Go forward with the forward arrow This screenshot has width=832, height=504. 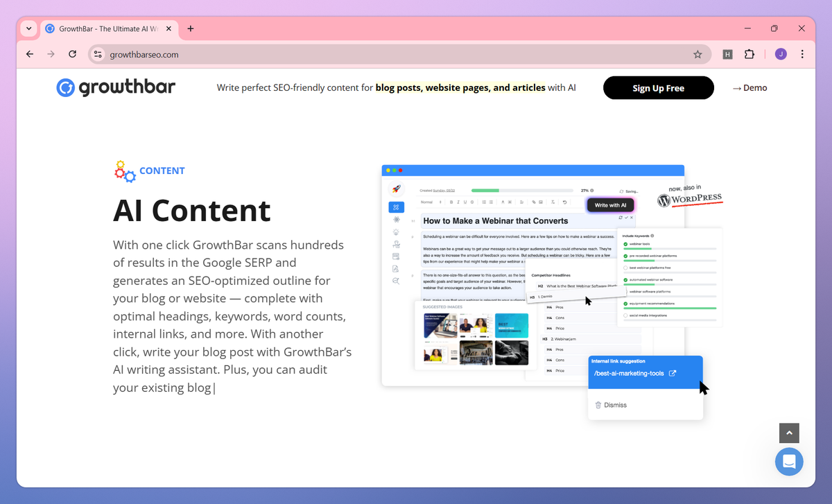tap(51, 54)
